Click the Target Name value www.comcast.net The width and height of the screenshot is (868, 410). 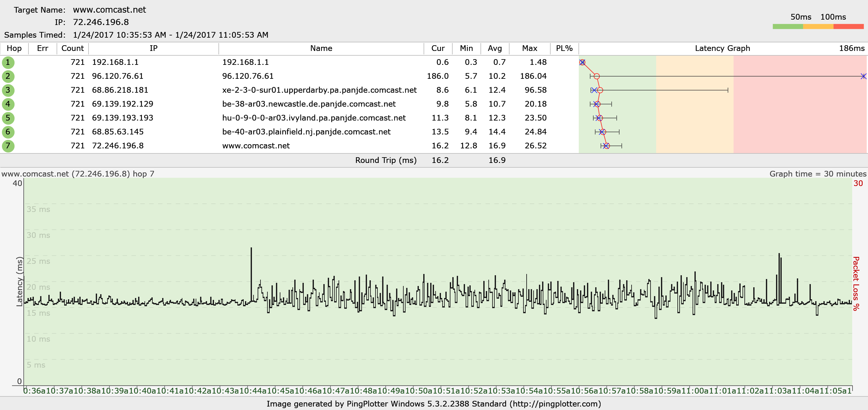(x=109, y=10)
